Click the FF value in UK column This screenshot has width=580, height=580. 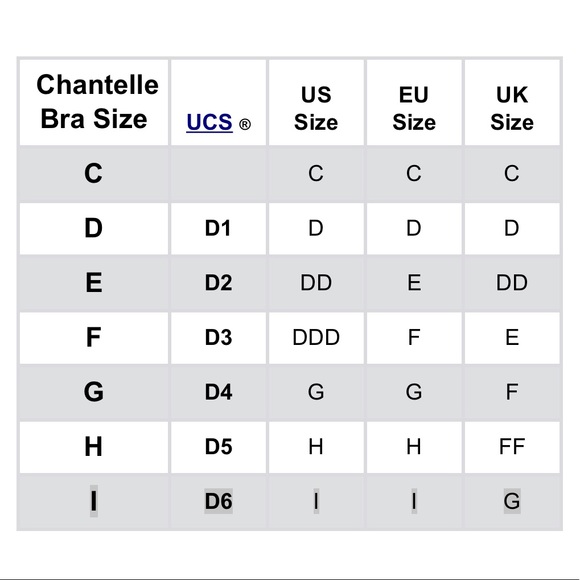pyautogui.click(x=512, y=447)
